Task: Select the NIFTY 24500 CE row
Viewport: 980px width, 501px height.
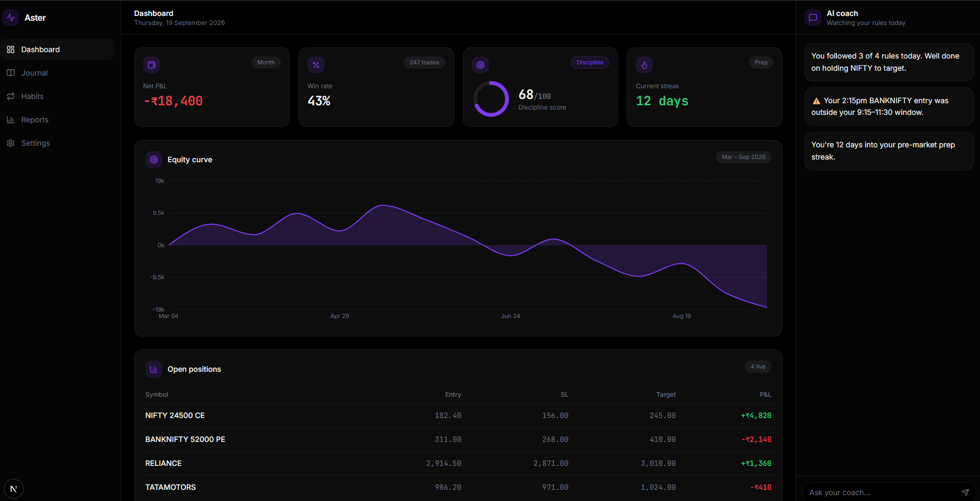Action: point(458,415)
